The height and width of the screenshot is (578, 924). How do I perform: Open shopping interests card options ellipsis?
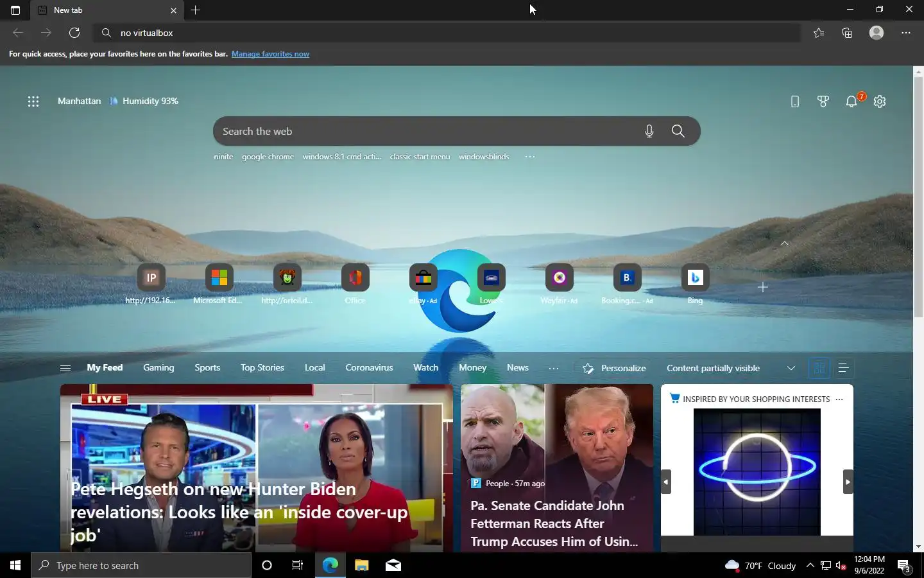pos(839,399)
